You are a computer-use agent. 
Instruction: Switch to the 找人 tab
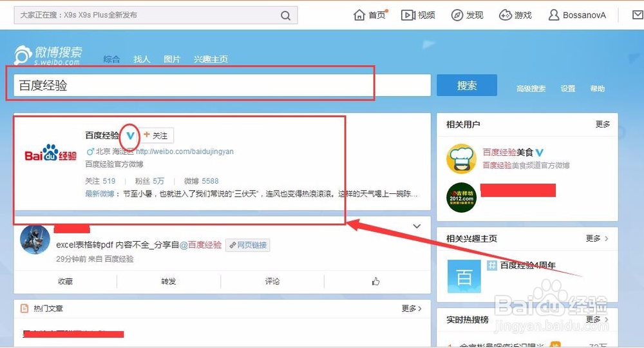[x=142, y=59]
